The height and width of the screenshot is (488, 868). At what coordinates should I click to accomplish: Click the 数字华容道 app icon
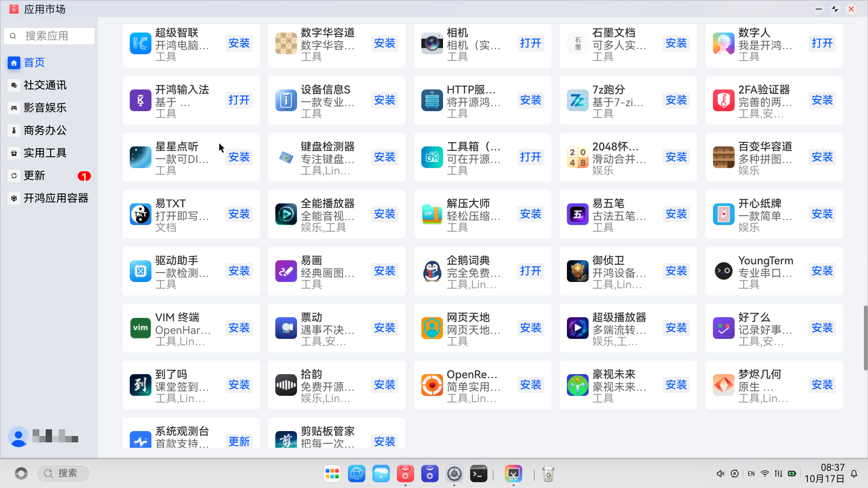[x=286, y=43]
